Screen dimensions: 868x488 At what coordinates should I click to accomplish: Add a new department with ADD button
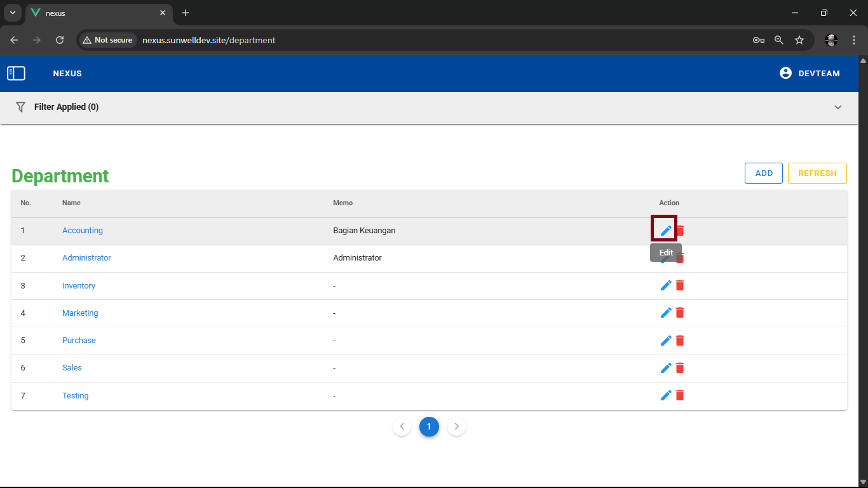tap(763, 173)
